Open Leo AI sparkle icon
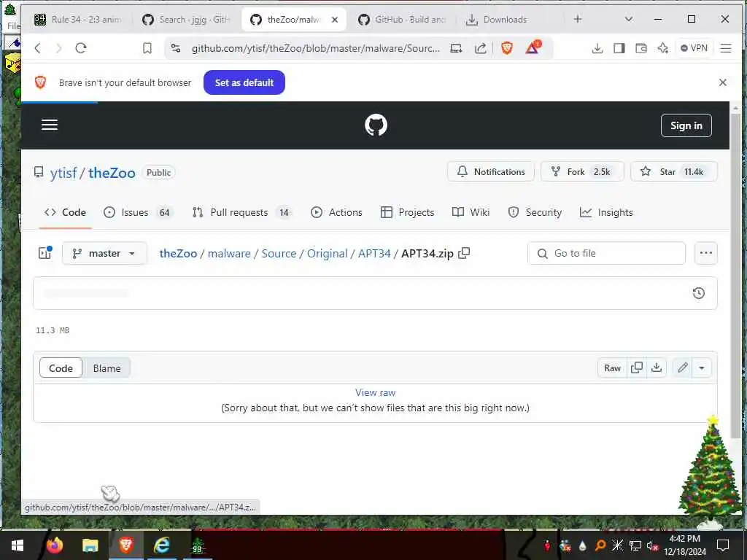The image size is (747, 560). [662, 48]
